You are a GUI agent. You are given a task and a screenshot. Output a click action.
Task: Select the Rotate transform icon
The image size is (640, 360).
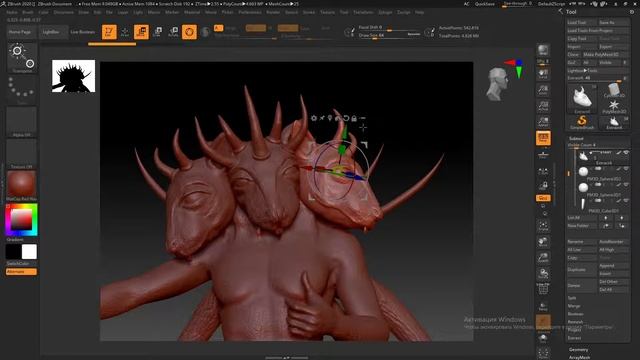coord(173,32)
